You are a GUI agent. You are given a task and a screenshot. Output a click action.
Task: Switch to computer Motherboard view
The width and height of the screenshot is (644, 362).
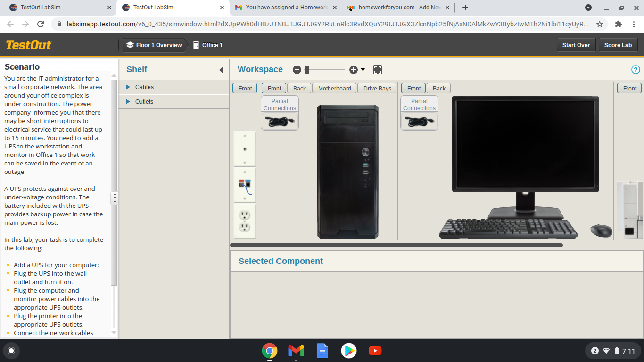click(x=334, y=88)
